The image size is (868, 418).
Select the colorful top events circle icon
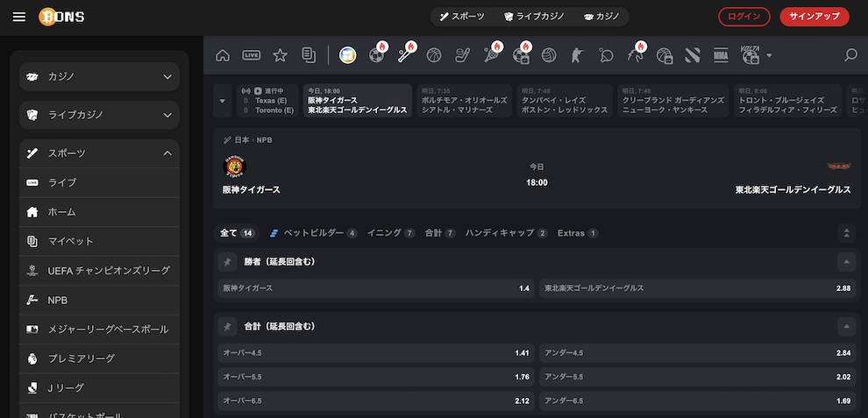(x=348, y=55)
